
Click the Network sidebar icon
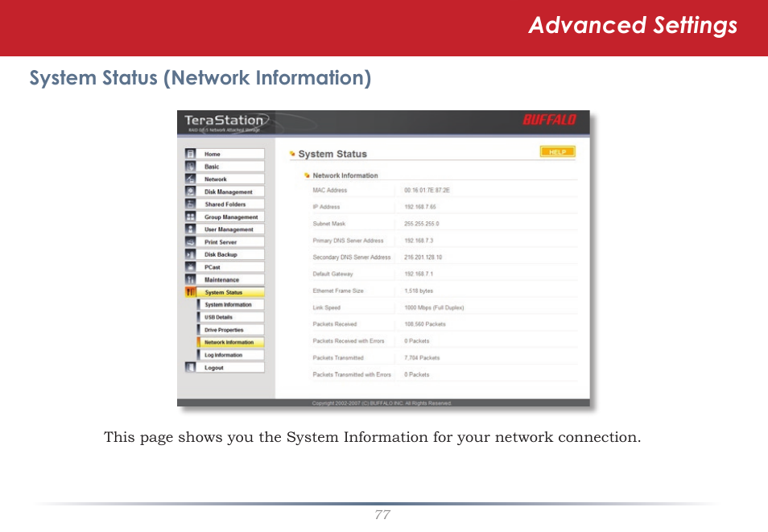point(191,179)
